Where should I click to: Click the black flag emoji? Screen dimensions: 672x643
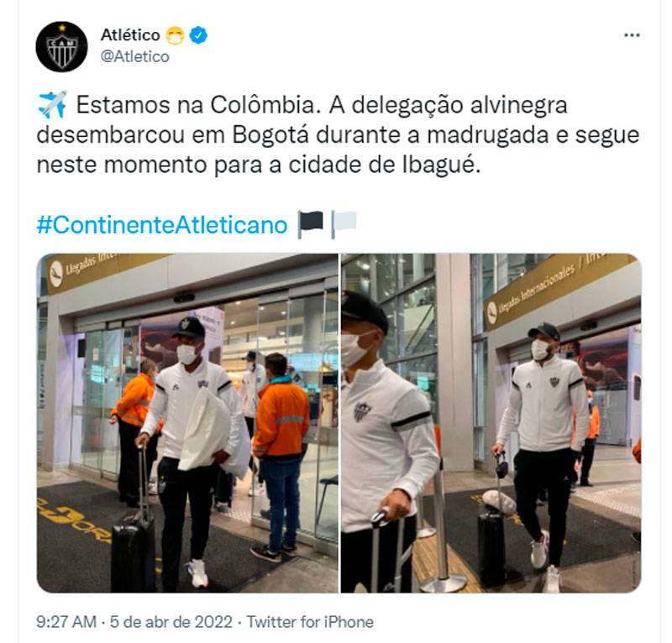tap(311, 224)
